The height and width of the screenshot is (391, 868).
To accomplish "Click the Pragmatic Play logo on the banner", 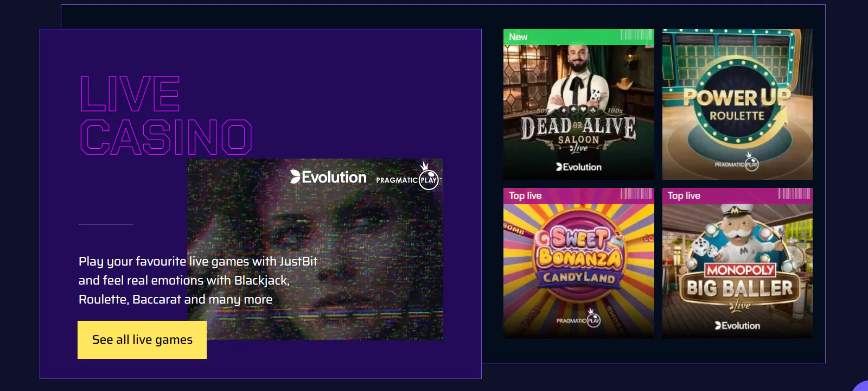I will 409,176.
